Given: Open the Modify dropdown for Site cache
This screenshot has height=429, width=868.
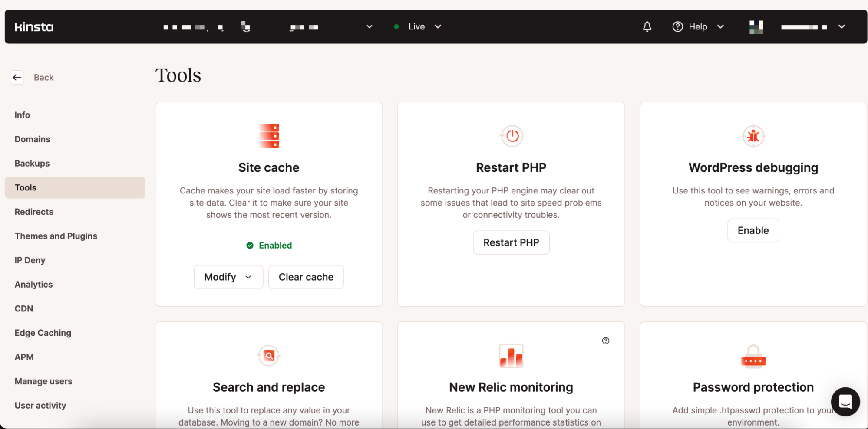Looking at the screenshot, I should 228,277.
